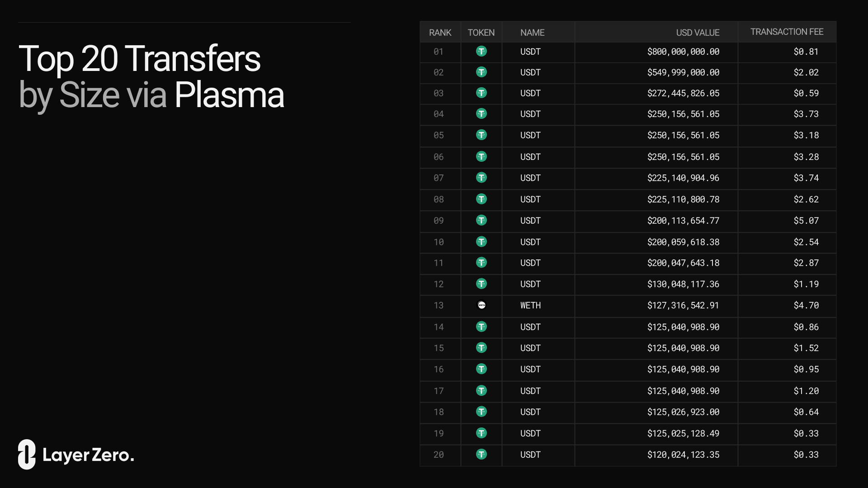Click the USDT icon in rank 02 row

click(x=481, y=72)
